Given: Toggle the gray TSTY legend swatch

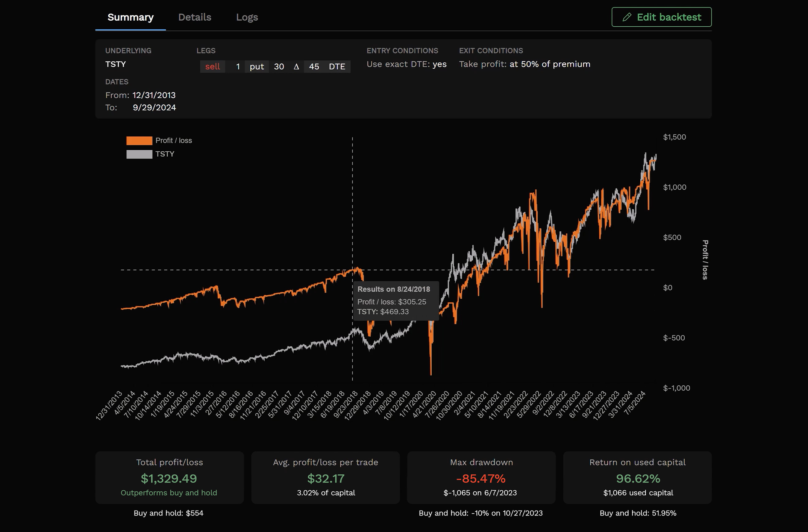Looking at the screenshot, I should coord(139,154).
